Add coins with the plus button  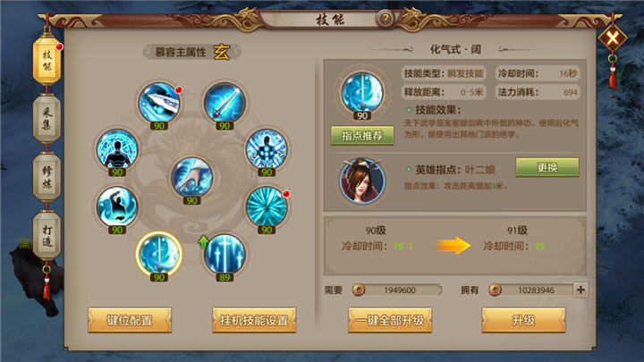point(580,290)
